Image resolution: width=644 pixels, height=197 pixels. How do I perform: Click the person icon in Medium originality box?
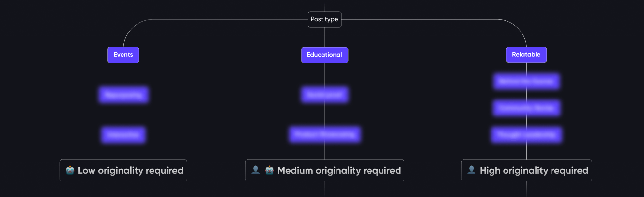point(256,170)
